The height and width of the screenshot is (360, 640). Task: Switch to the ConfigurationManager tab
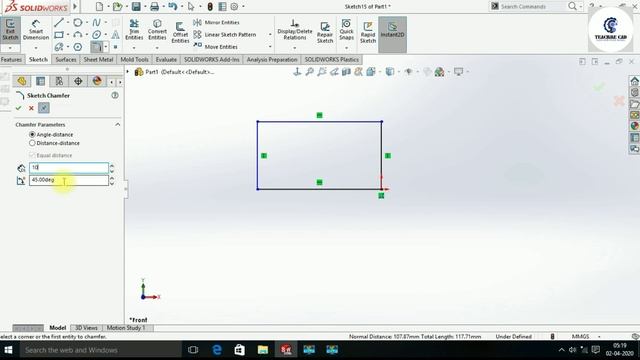(59, 81)
